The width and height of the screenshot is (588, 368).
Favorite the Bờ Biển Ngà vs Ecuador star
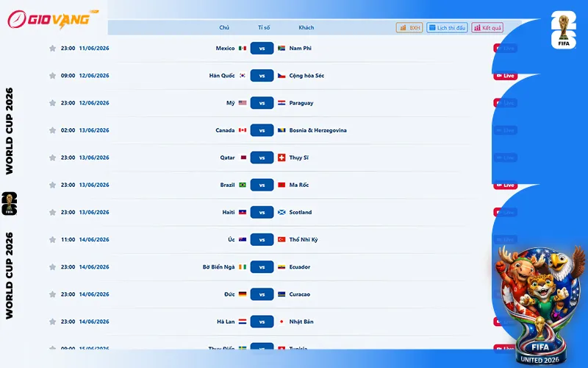(x=52, y=267)
